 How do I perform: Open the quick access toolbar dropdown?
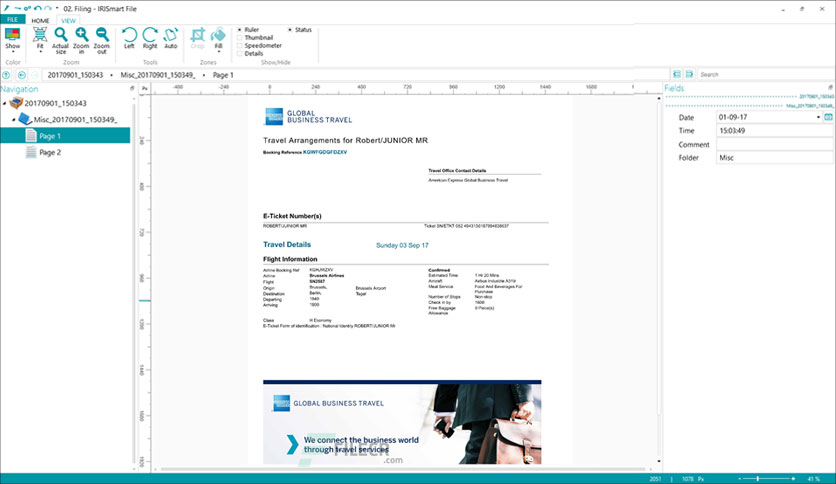click(57, 9)
